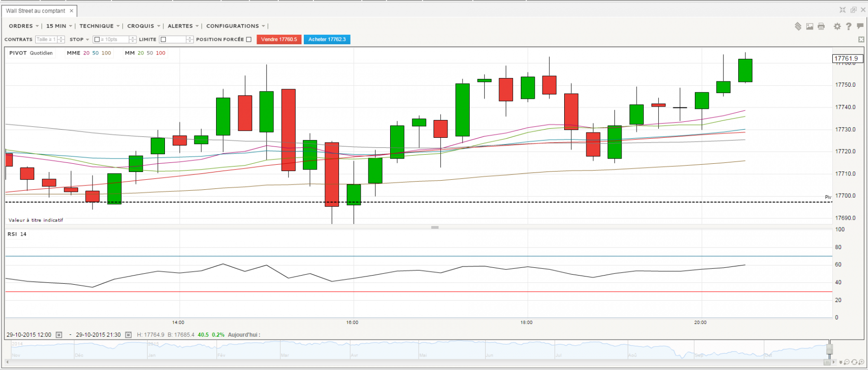Click the layers stack icon

coord(798,26)
